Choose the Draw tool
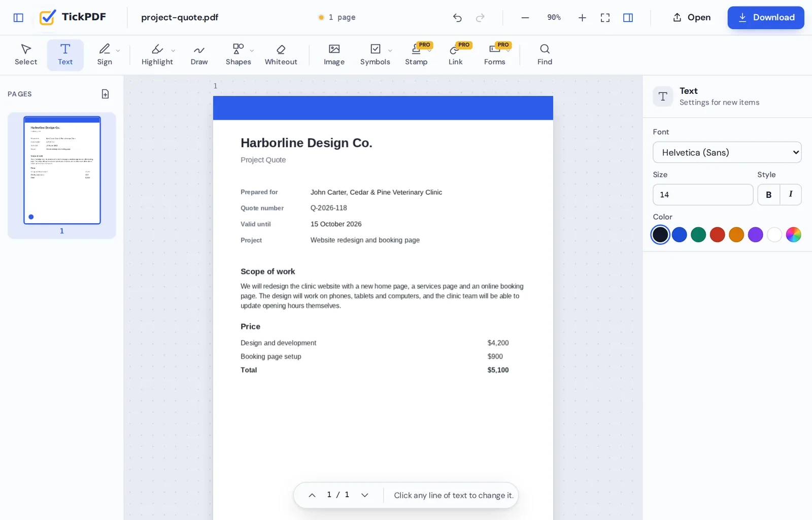 coord(199,55)
